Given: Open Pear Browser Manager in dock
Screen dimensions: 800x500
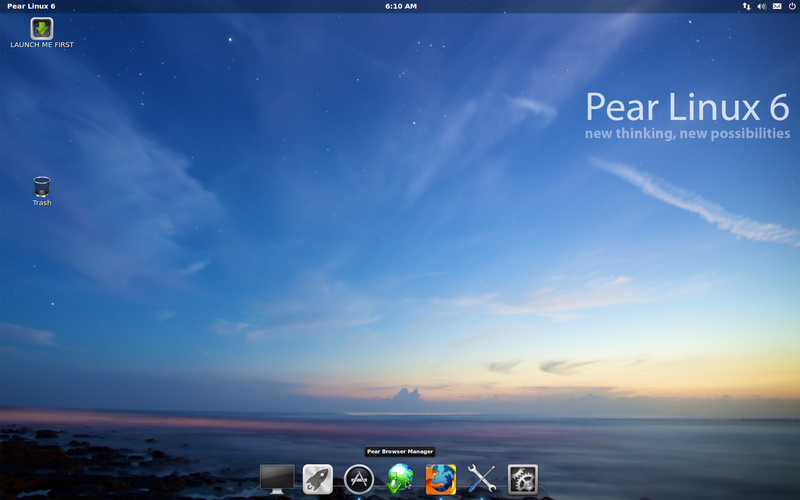Looking at the screenshot, I should click(400, 479).
